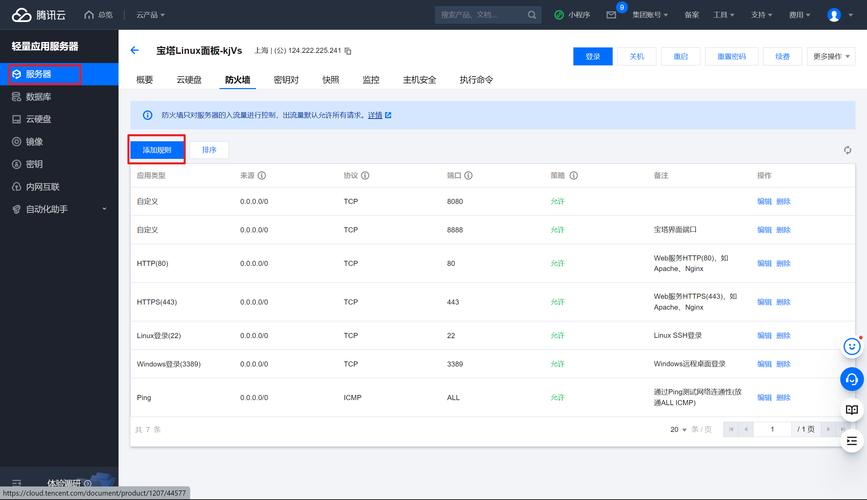Open the 支持 dropdown menu
This screenshot has height=500, width=867.
[x=761, y=15]
